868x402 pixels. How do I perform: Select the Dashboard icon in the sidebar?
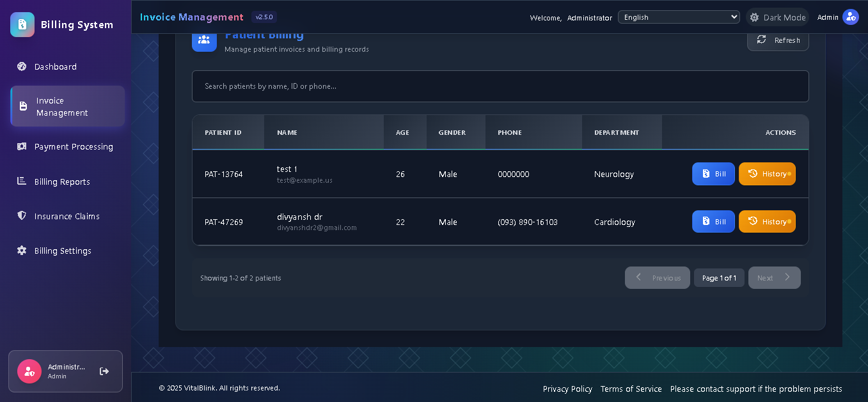point(23,66)
